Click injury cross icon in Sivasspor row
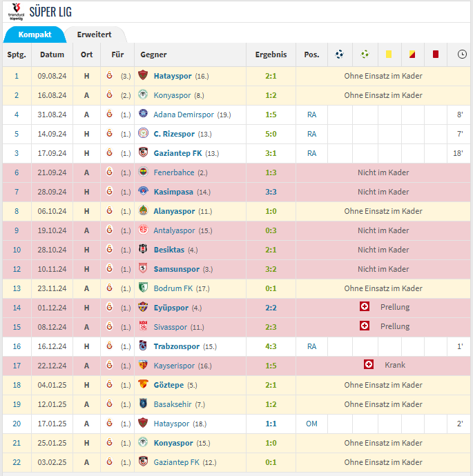473x476 pixels. coord(365,326)
